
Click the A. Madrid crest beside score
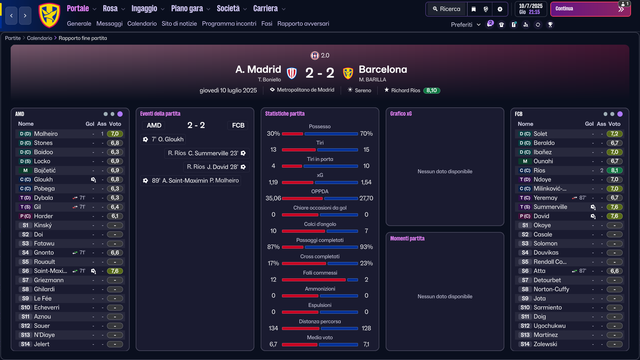click(x=292, y=73)
